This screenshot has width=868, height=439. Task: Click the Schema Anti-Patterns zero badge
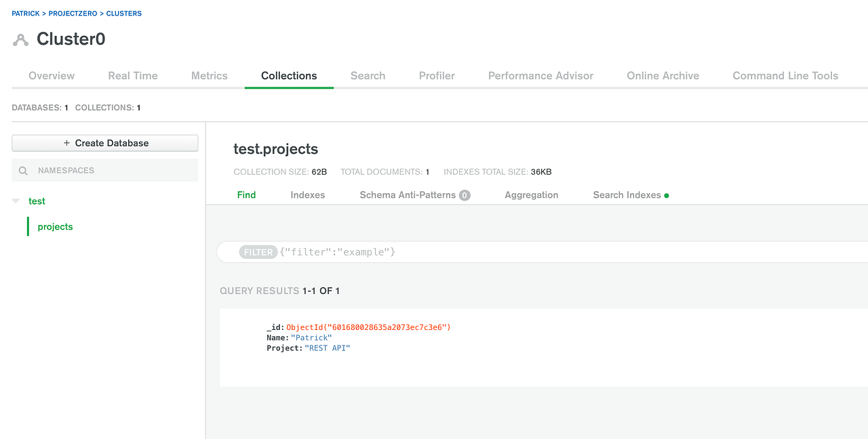point(464,194)
